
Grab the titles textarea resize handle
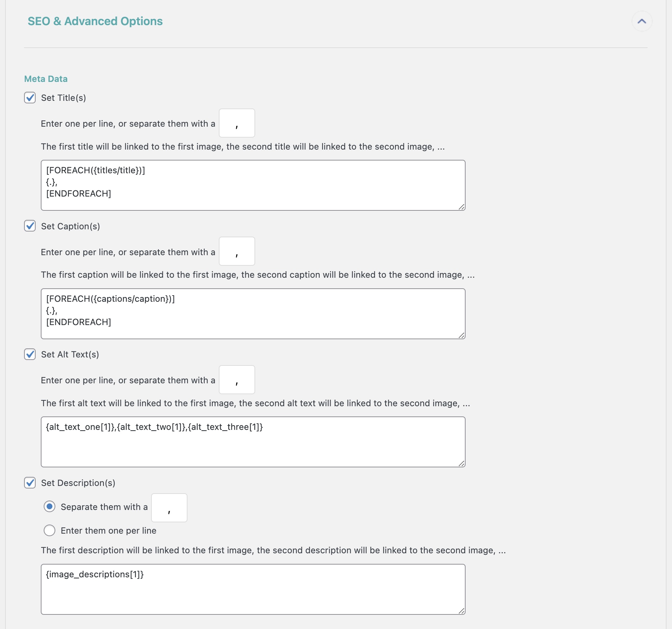click(462, 207)
